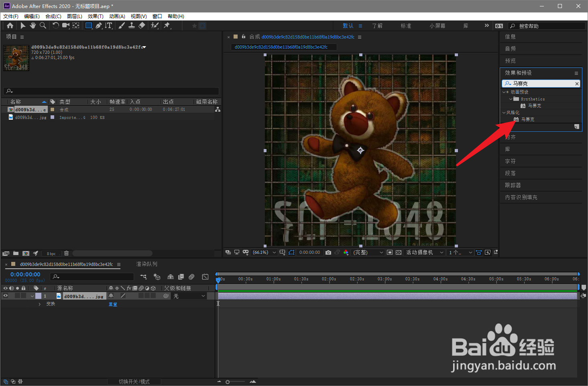This screenshot has width=588, height=386.
Task: Select the Puppet Pin tool
Action: 167,26
